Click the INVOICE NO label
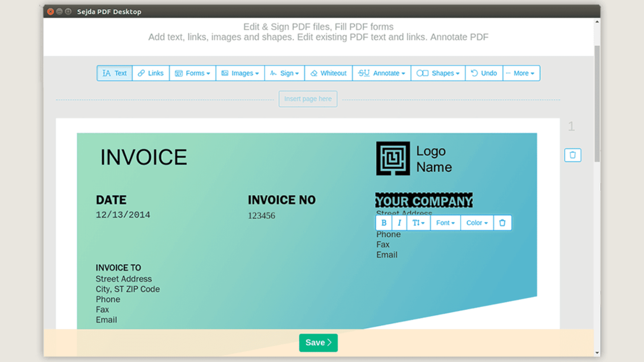The height and width of the screenshot is (362, 644). coord(282,200)
